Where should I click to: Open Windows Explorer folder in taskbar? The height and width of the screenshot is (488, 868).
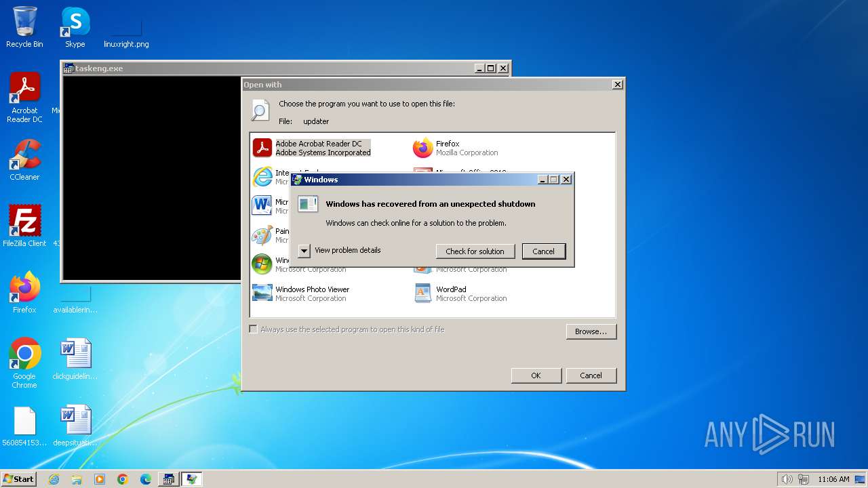pyautogui.click(x=77, y=479)
